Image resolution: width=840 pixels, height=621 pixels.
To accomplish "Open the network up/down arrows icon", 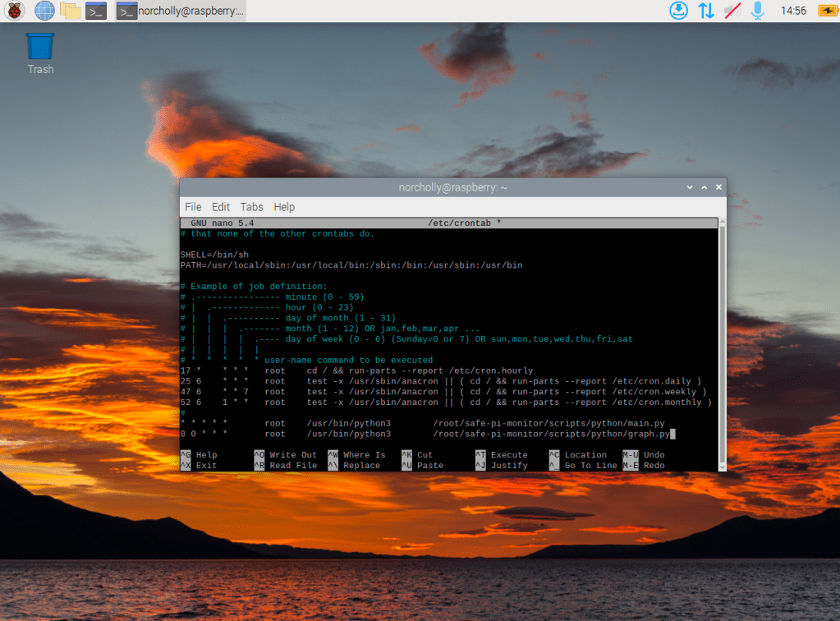I will click(x=705, y=11).
